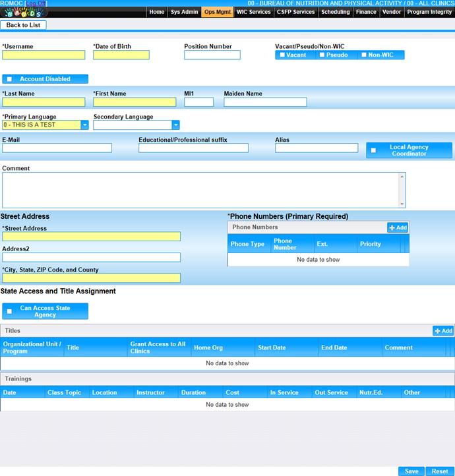Click the WINDS logo icon

point(24,12)
